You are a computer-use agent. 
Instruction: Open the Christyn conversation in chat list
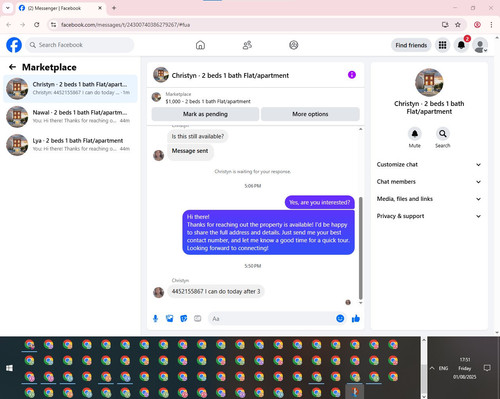[70, 89]
